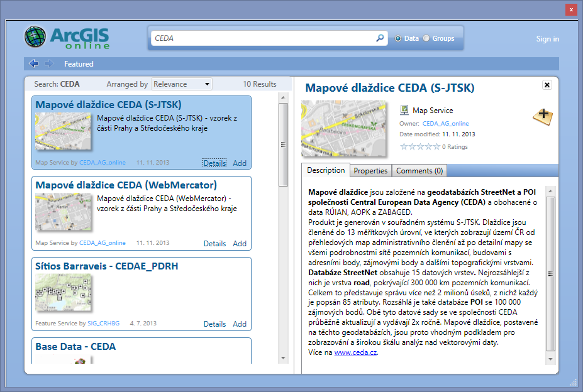Open the Arranged by Relevance dropdown
The width and height of the screenshot is (583, 392).
pyautogui.click(x=182, y=84)
